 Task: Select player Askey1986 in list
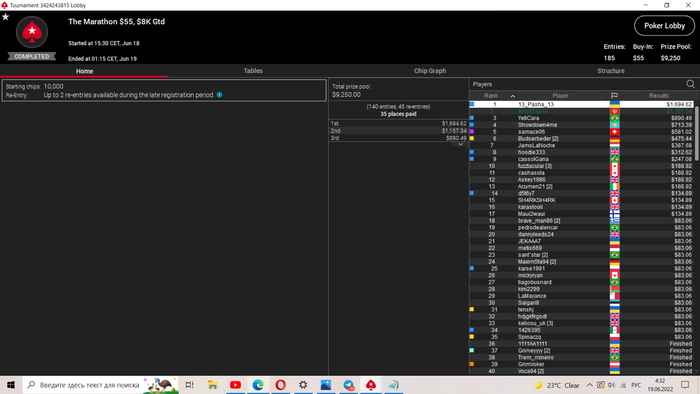click(x=581, y=179)
